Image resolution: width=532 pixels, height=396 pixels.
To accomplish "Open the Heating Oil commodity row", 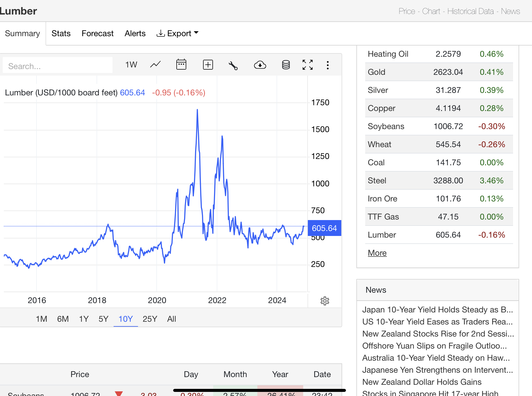I will pyautogui.click(x=439, y=54).
